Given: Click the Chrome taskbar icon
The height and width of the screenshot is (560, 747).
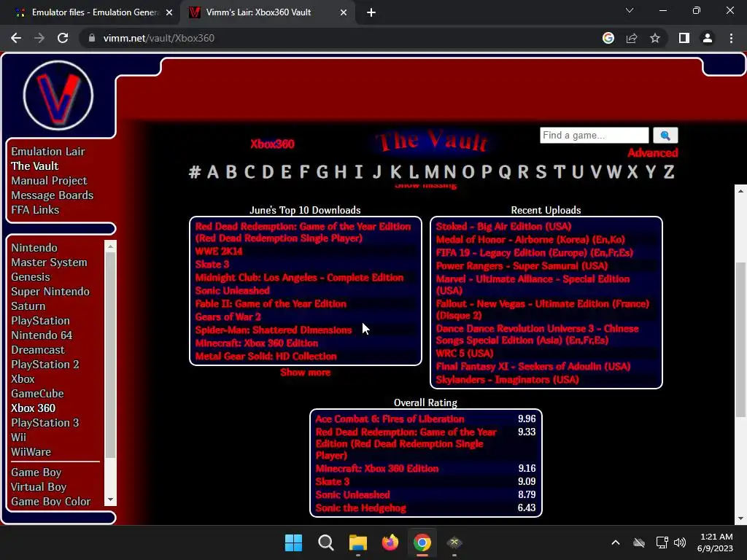Looking at the screenshot, I should pyautogui.click(x=422, y=542).
